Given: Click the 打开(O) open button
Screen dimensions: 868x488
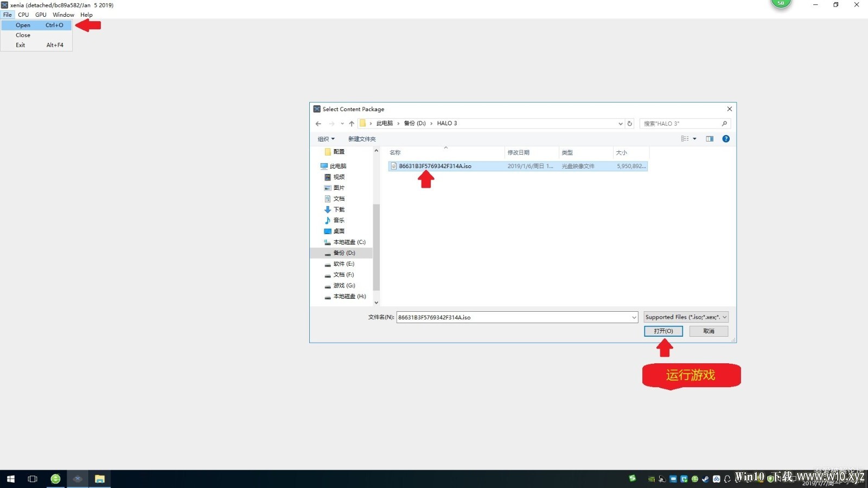Looking at the screenshot, I should 663,331.
